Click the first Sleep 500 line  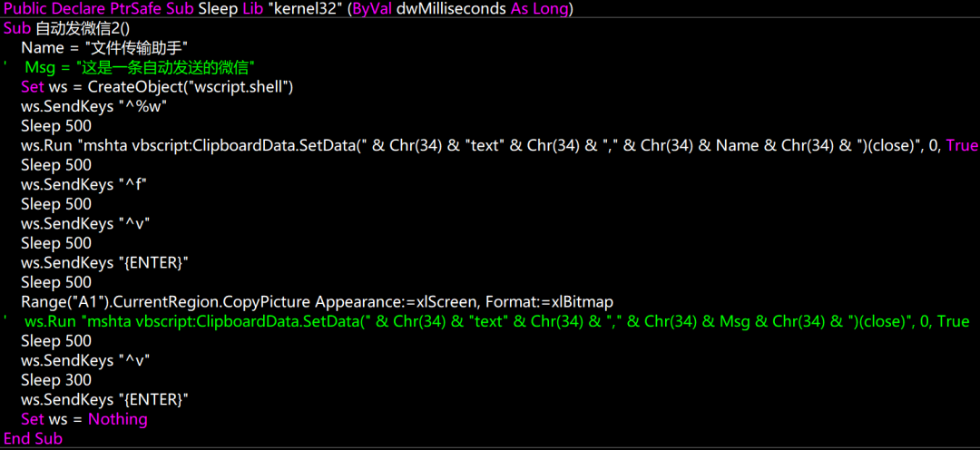click(55, 126)
